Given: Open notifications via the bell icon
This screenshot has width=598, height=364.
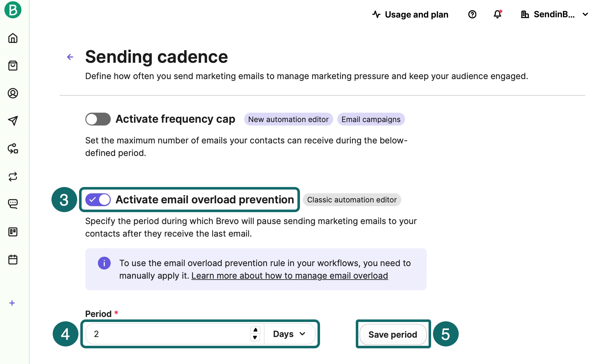Looking at the screenshot, I should [x=497, y=14].
